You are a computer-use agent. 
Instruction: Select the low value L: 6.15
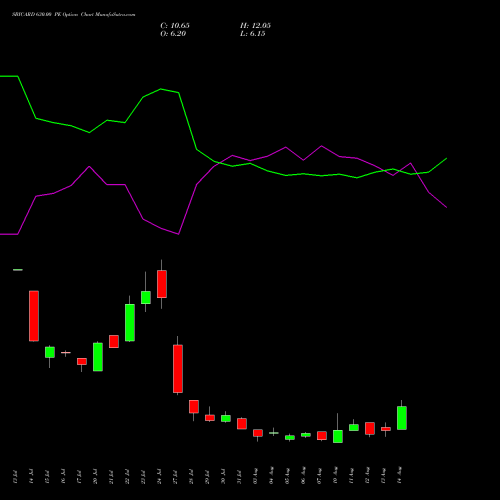(x=253, y=34)
